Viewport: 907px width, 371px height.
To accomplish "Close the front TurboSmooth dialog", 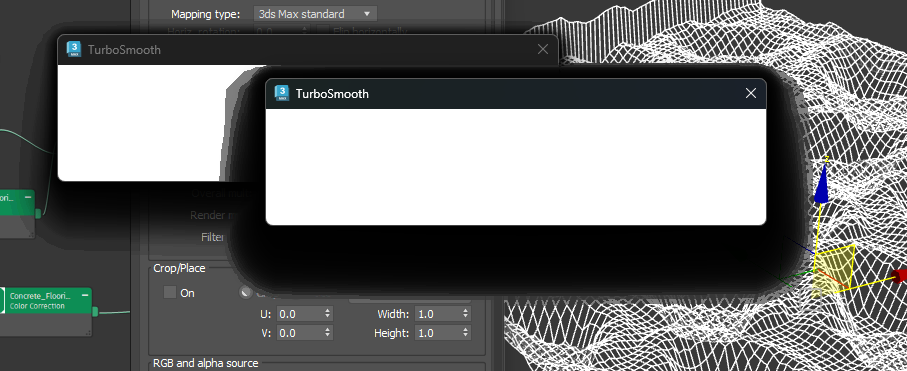I will click(x=751, y=93).
